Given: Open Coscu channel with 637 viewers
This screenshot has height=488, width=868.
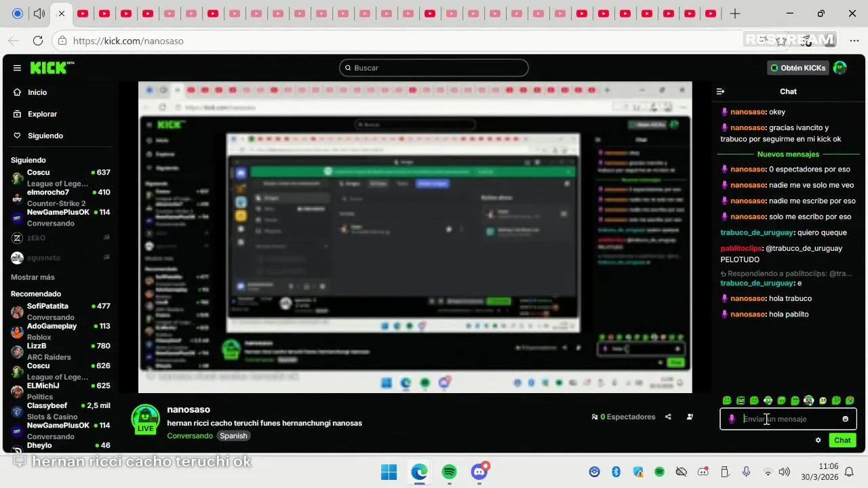Looking at the screenshot, I should tap(60, 178).
